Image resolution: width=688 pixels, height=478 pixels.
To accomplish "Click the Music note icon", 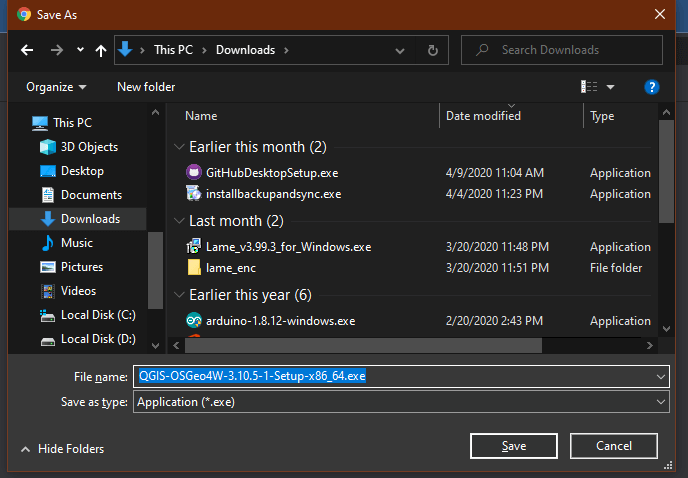I will point(47,243).
